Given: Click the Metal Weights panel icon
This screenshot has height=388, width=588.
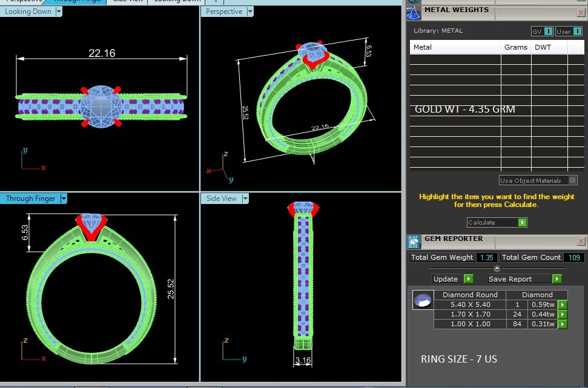Looking at the screenshot, I should pyautogui.click(x=414, y=13).
